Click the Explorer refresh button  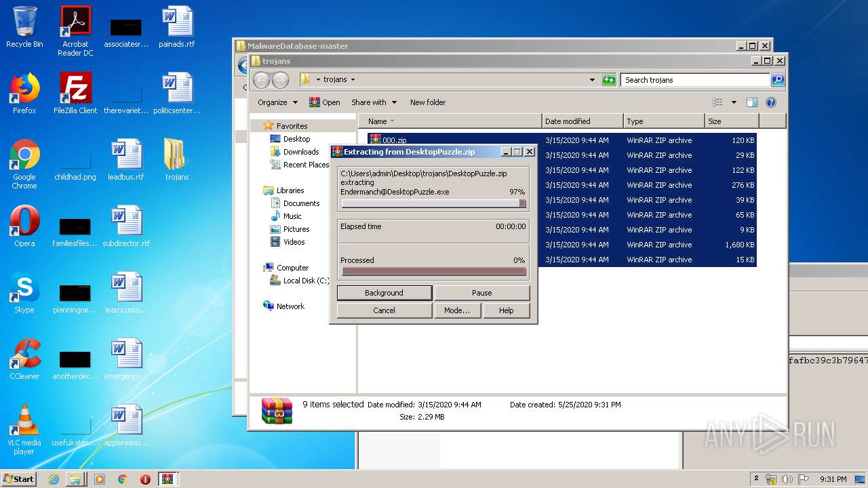point(609,79)
